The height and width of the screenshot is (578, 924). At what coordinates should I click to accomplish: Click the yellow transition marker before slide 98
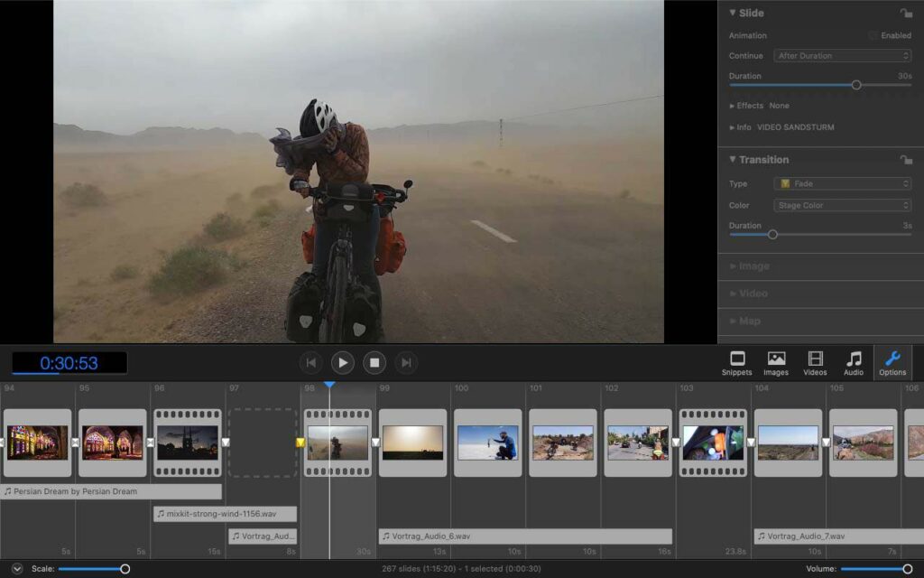pyautogui.click(x=300, y=443)
